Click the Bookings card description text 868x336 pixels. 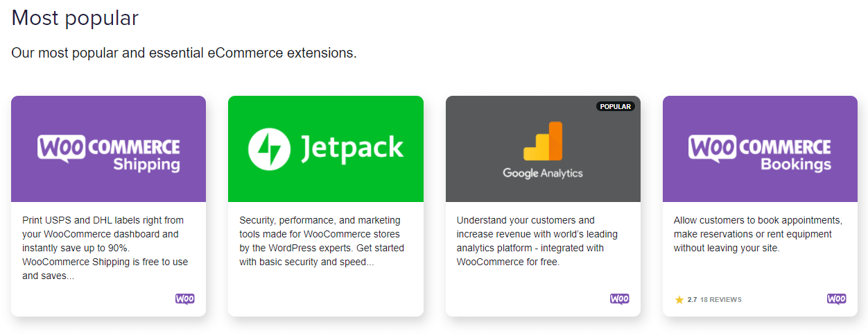(758, 234)
